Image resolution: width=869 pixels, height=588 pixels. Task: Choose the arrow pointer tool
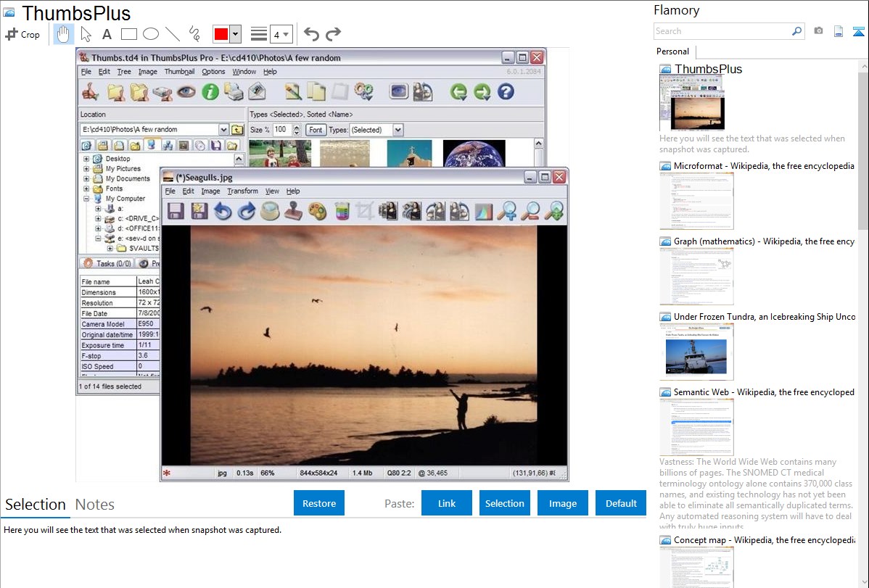(x=86, y=34)
